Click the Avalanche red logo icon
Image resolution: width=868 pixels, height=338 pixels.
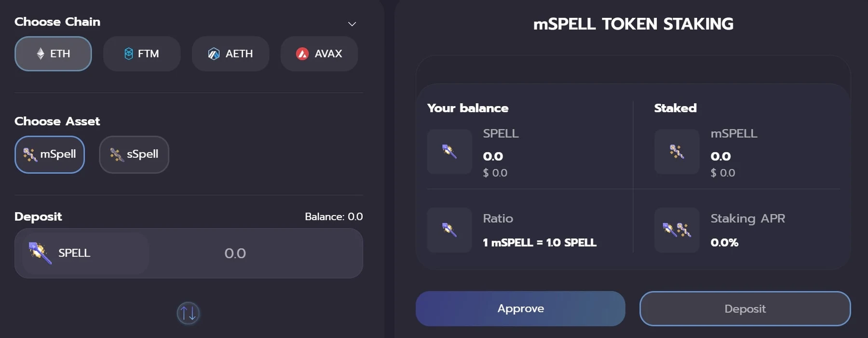tap(302, 54)
